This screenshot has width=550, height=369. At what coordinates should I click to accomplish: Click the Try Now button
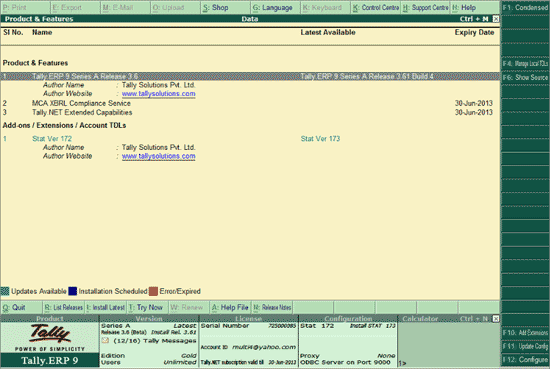pyautogui.click(x=147, y=308)
